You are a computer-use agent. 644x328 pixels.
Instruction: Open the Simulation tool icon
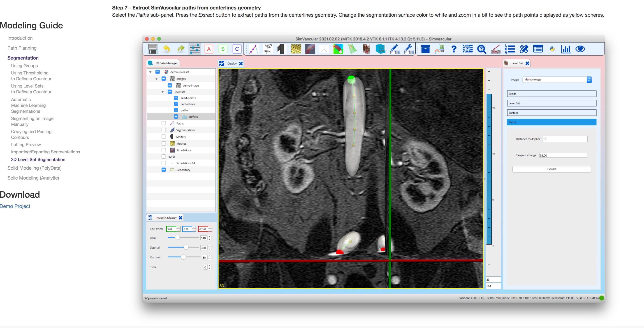[310, 49]
